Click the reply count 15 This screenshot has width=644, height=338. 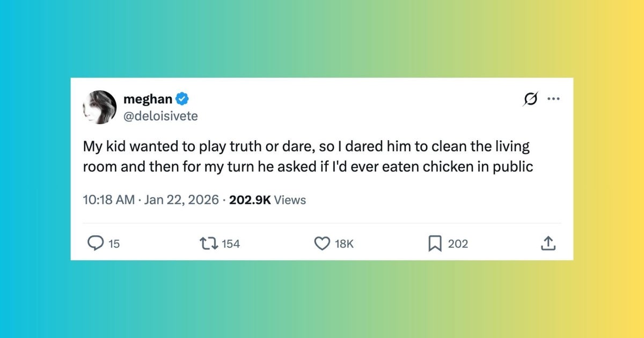(x=114, y=244)
